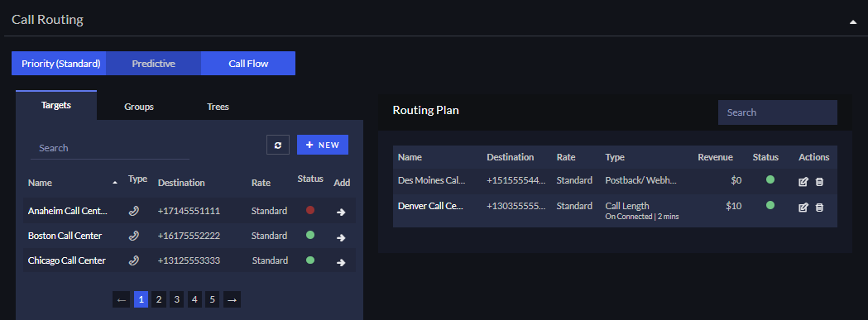
Task: Click the phone icon for Anaheim Call Center
Action: (133, 210)
